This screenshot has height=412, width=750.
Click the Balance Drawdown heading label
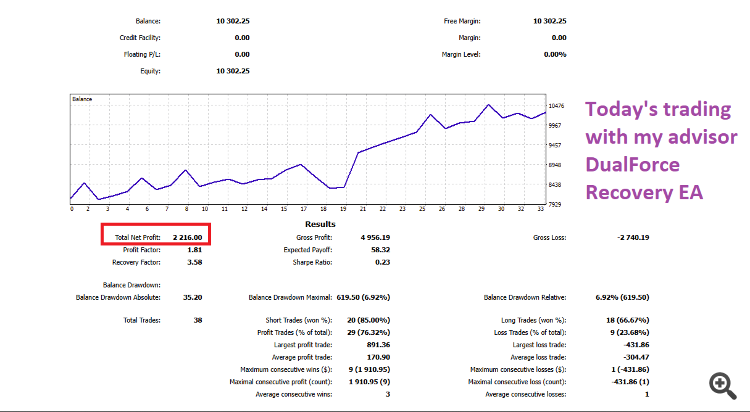pyautogui.click(x=131, y=285)
